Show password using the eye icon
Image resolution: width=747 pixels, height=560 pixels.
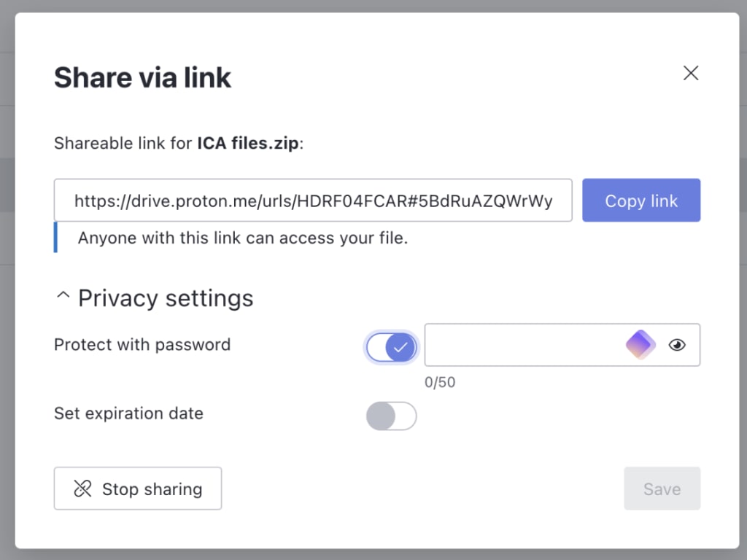[x=677, y=345]
